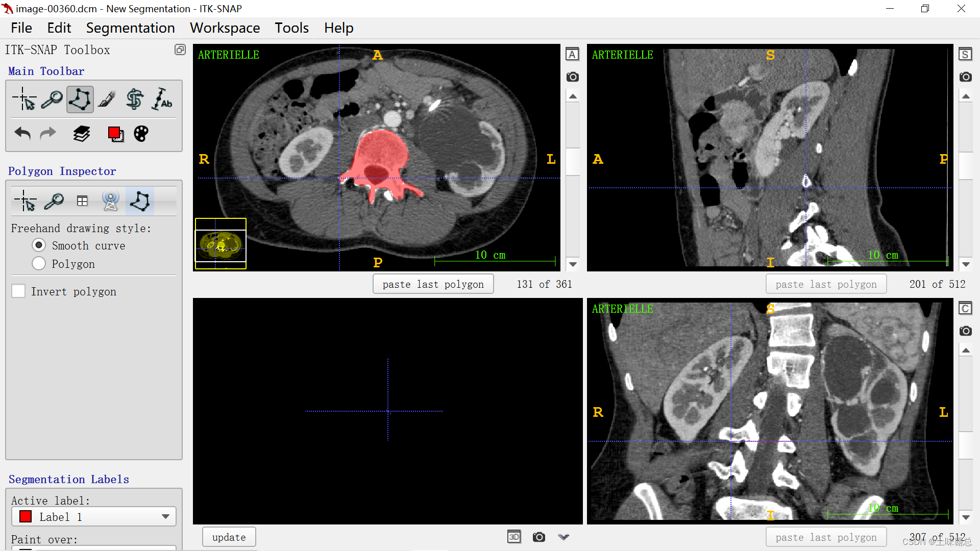
Task: Open the Active label dropdown
Action: 94,516
